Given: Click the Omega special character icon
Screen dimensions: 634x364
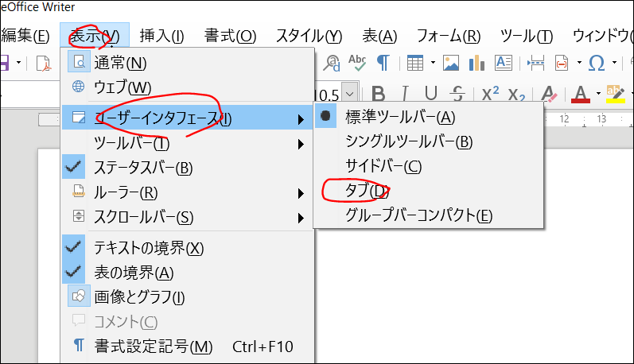Looking at the screenshot, I should click(597, 63).
